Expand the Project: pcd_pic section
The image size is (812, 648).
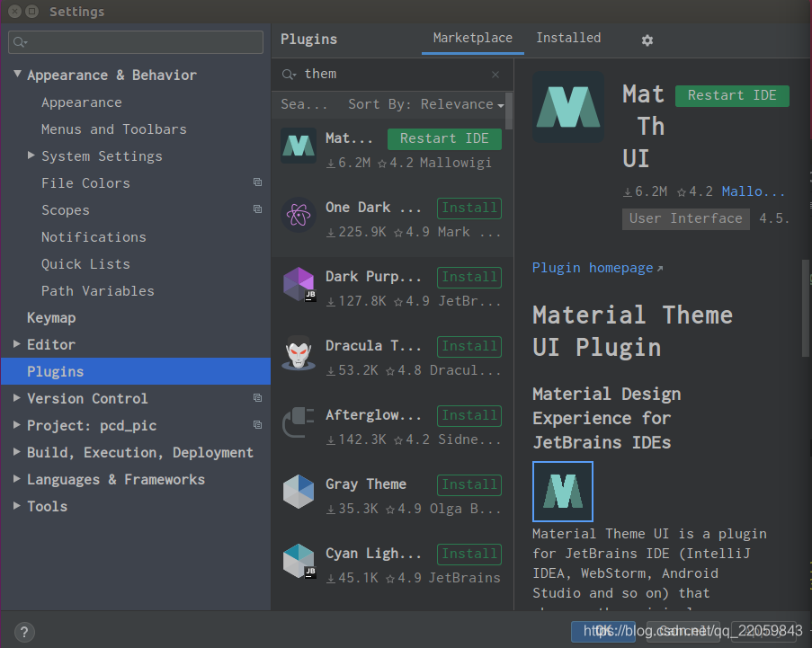click(16, 424)
